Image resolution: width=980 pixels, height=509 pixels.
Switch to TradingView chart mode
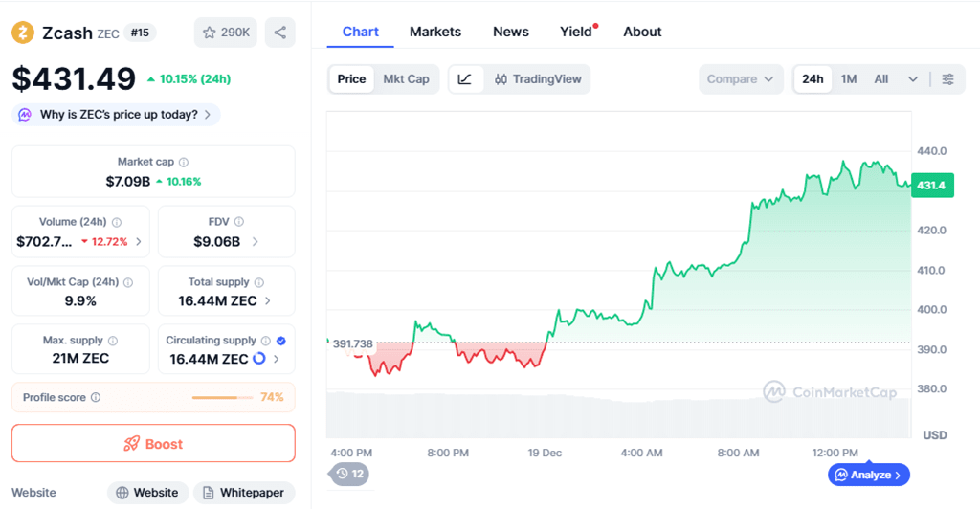click(x=538, y=79)
